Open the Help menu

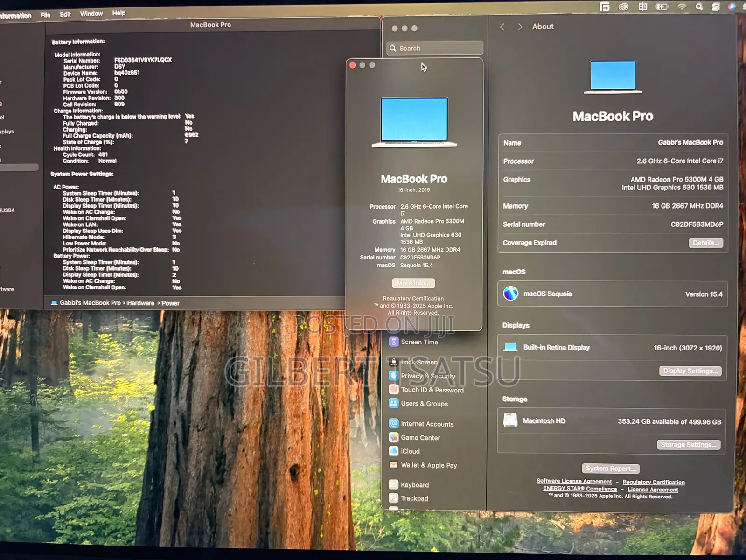coord(119,13)
